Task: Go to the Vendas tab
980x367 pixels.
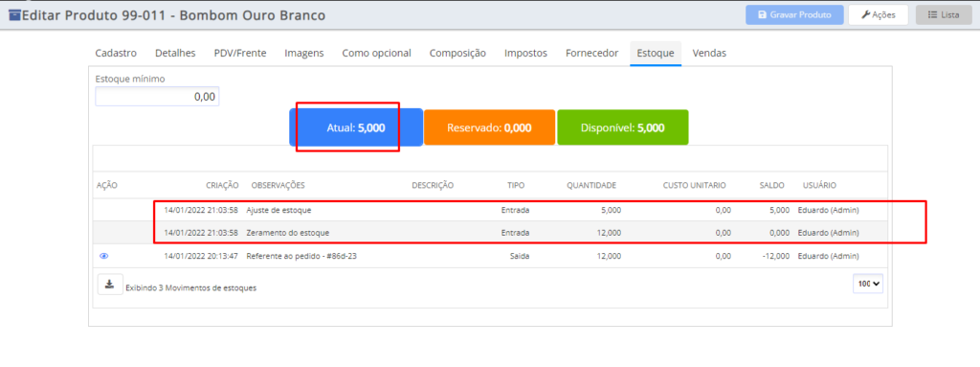Action: [709, 54]
